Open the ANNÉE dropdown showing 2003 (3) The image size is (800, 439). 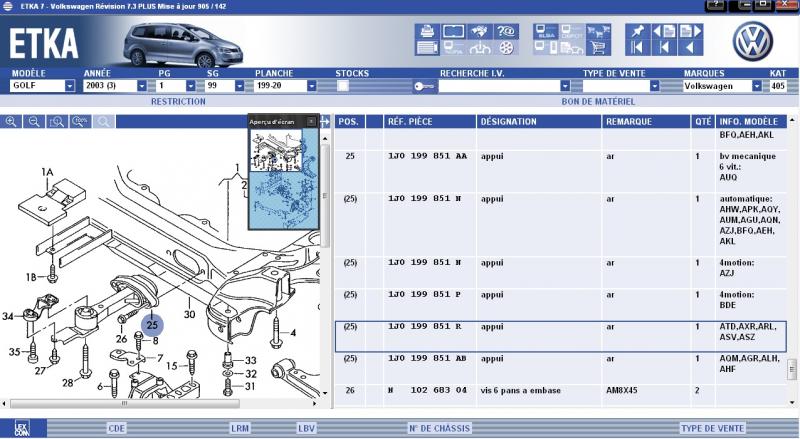[x=142, y=86]
